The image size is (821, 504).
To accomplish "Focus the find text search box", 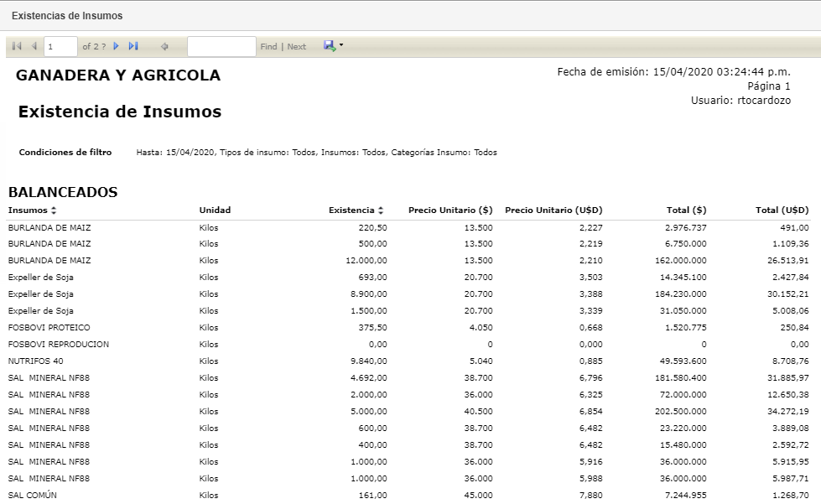I will coord(221,47).
